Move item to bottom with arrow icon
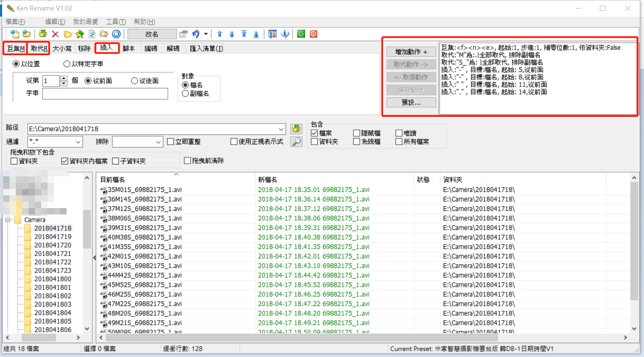Viewport: 644px width, 357px height. click(x=256, y=34)
